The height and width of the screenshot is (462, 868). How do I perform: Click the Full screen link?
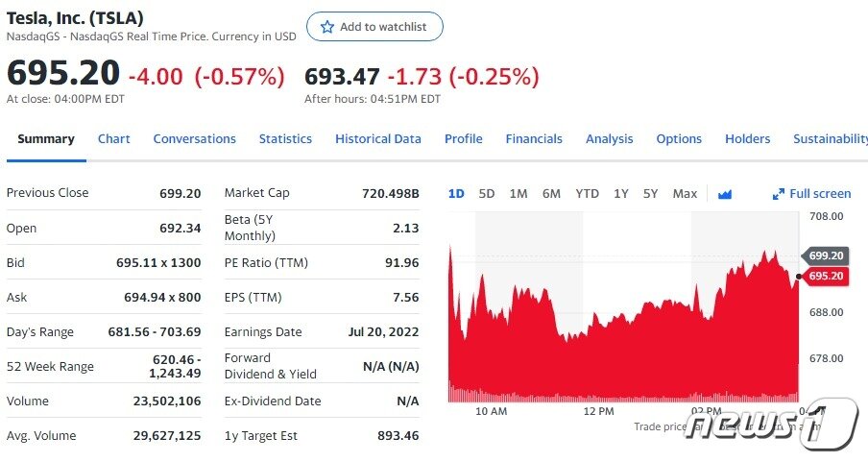820,194
